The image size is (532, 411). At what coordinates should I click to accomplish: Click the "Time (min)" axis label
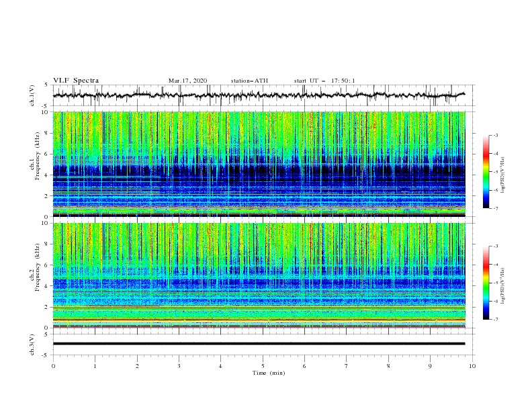click(x=269, y=373)
